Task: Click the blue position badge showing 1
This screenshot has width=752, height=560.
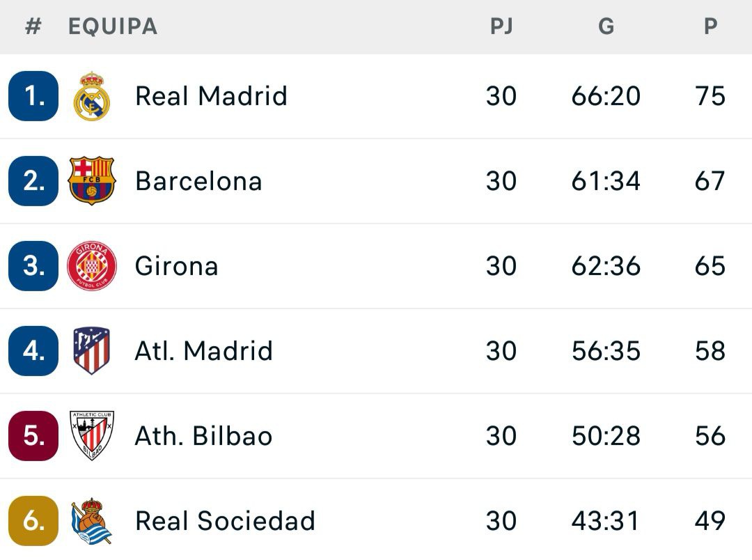Action: [x=33, y=95]
